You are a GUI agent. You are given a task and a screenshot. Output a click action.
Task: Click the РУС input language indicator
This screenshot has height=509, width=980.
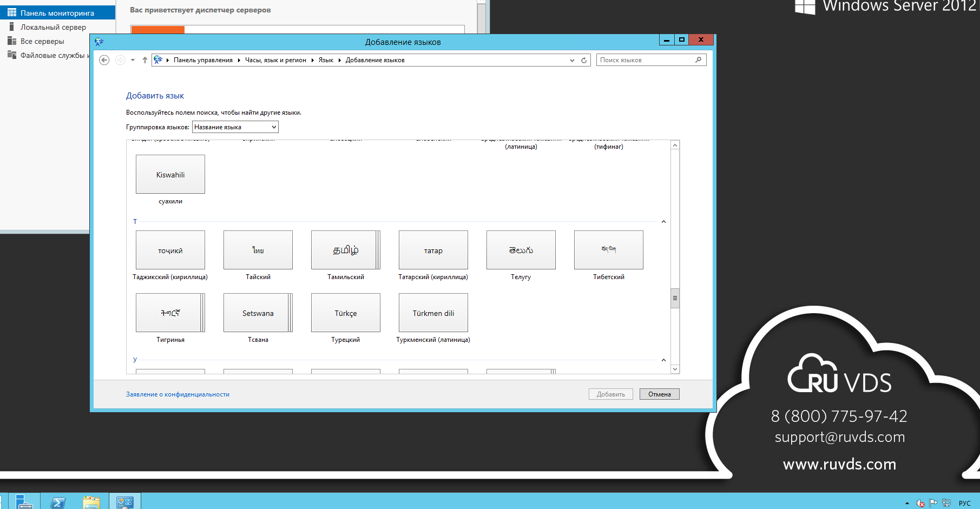[x=965, y=503]
